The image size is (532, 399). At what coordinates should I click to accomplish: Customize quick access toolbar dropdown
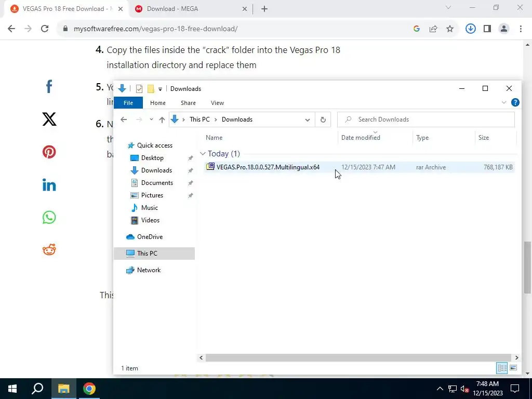tap(160, 89)
